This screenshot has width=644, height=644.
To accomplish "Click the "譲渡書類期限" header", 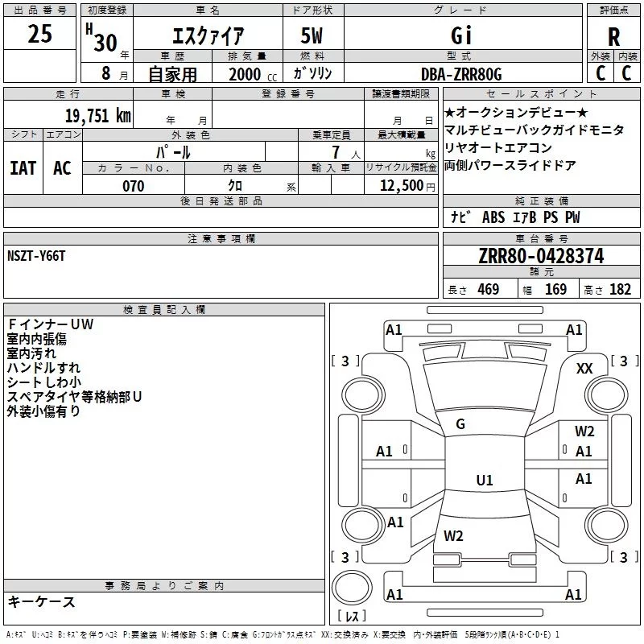I will click(401, 93).
